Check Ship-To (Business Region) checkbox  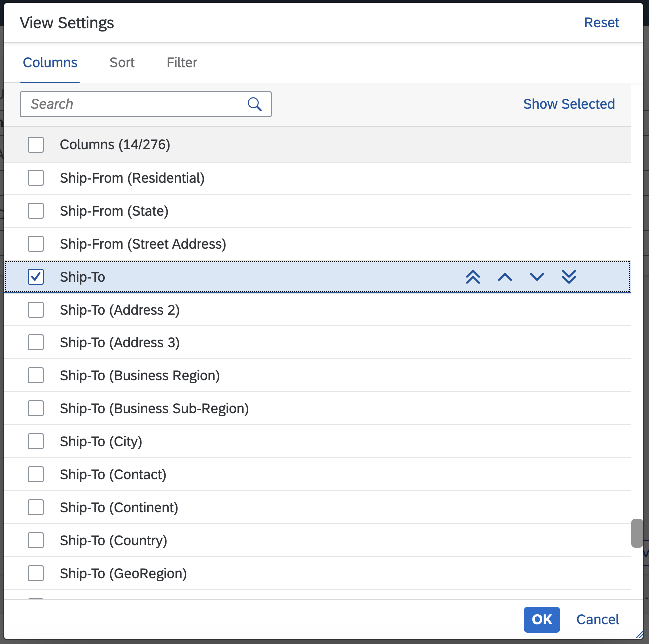tap(36, 375)
